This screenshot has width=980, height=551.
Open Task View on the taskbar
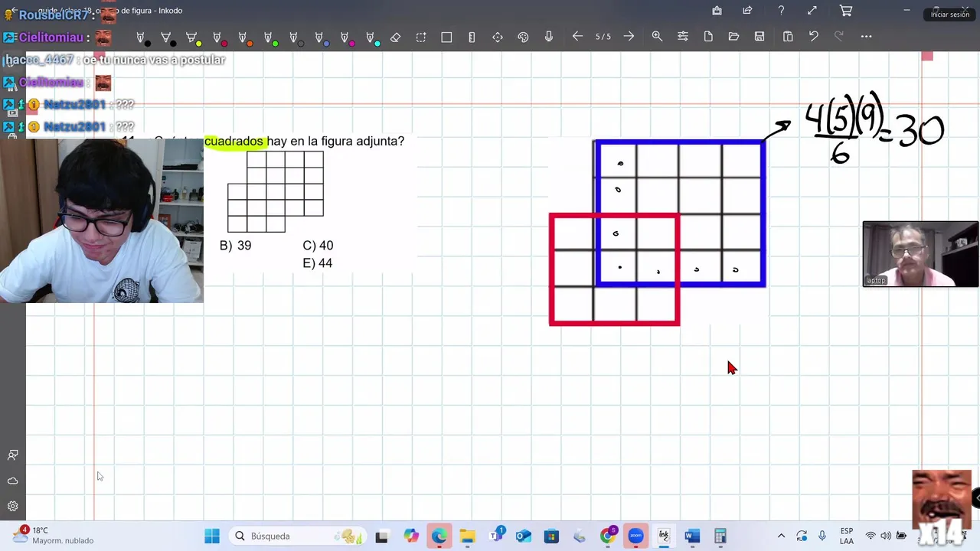tap(382, 536)
